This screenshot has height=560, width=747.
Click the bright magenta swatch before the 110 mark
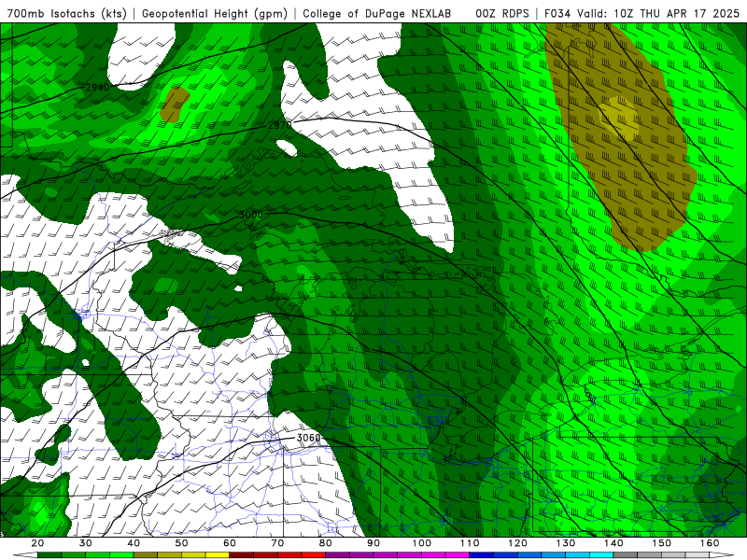click(458, 555)
